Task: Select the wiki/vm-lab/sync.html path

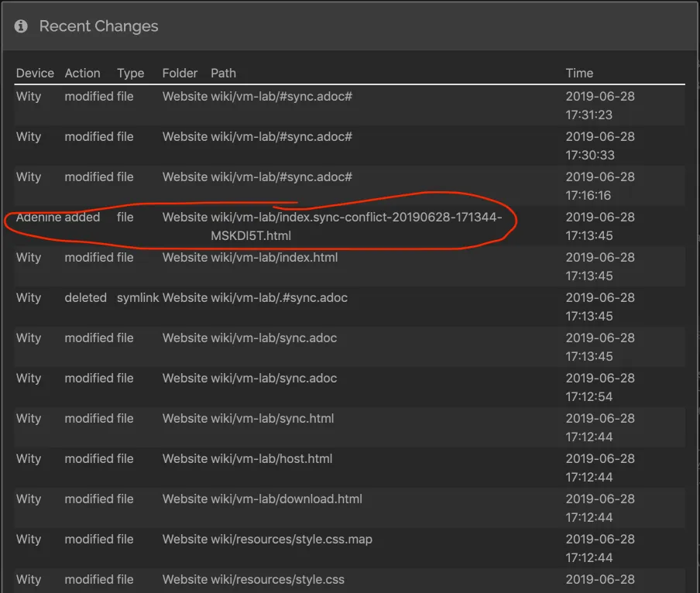Action: point(273,419)
